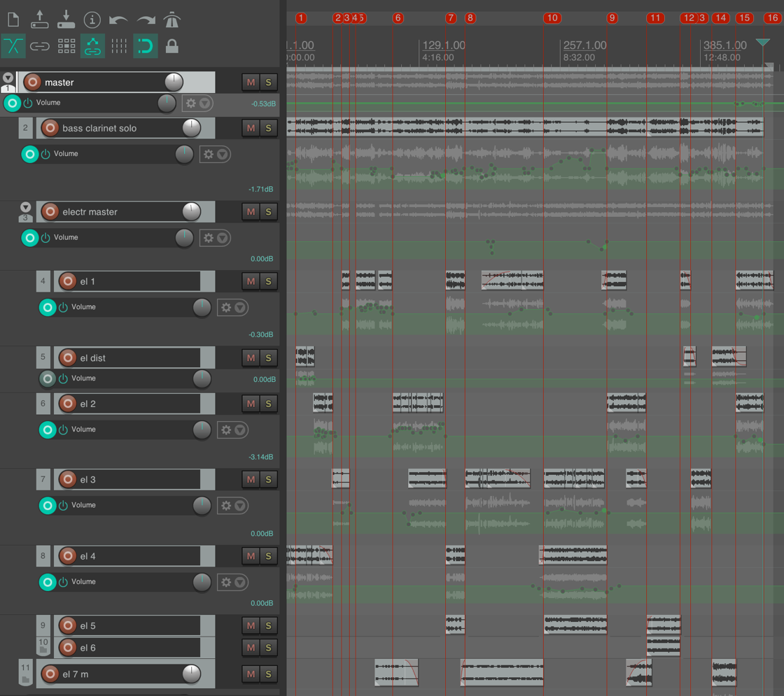Select timeline marker 14
Viewport: 784px width, 696px height.
[720, 18]
